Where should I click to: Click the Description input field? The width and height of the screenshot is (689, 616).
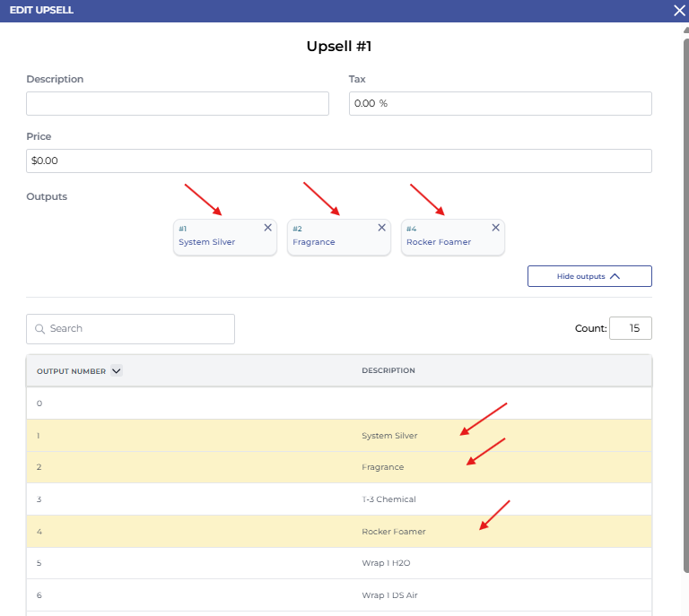pos(178,104)
